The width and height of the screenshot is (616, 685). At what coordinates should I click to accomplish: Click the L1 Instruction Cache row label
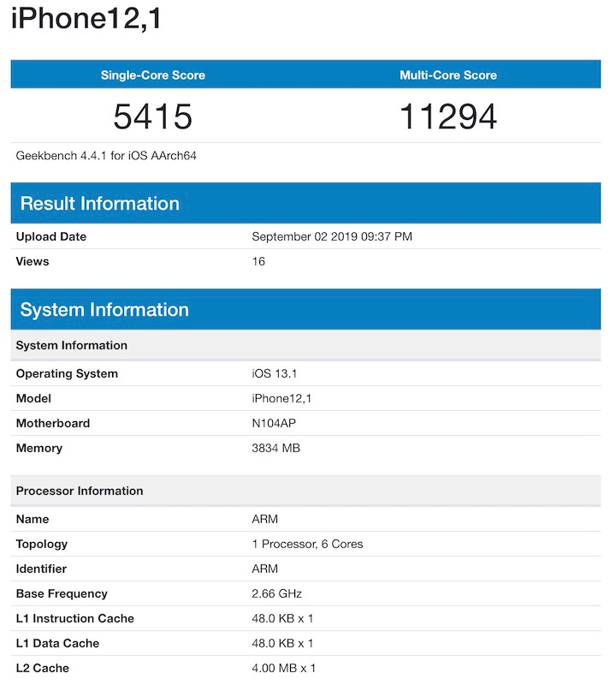click(75, 618)
